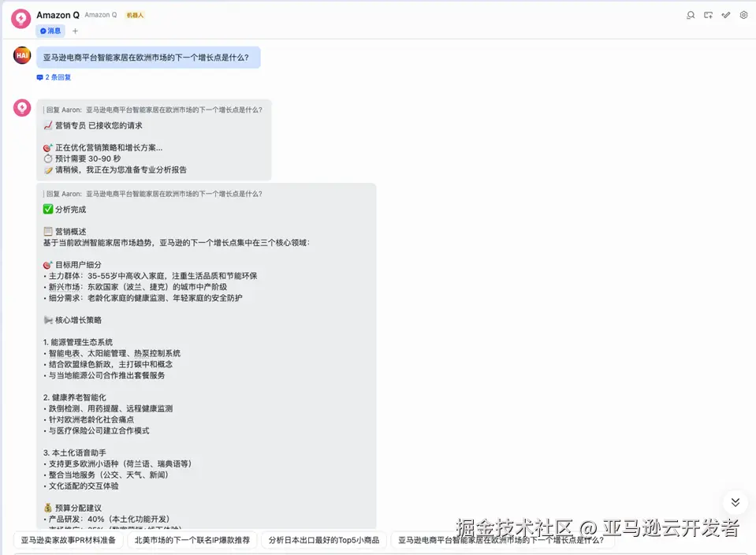Click quoted reply above 分析完成
Viewport: 756px width, 555px height.
152,194
